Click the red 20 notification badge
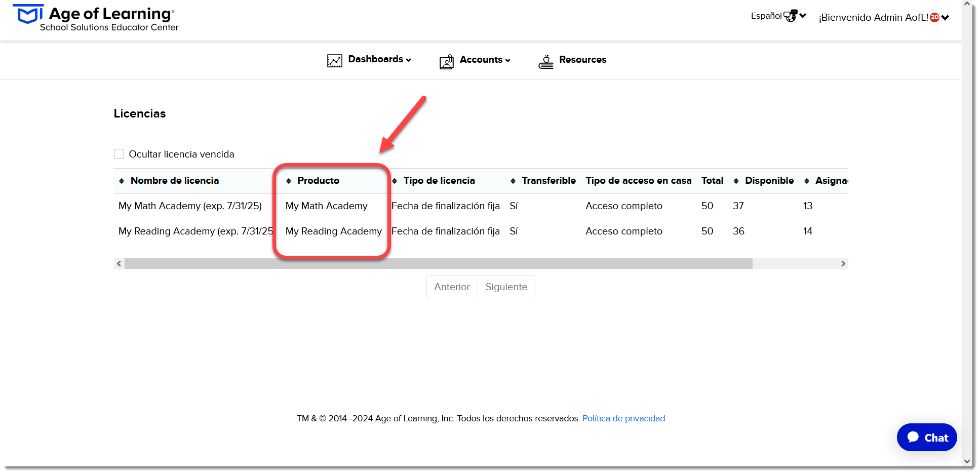This screenshot has height=474, width=980. pyautogui.click(x=935, y=17)
